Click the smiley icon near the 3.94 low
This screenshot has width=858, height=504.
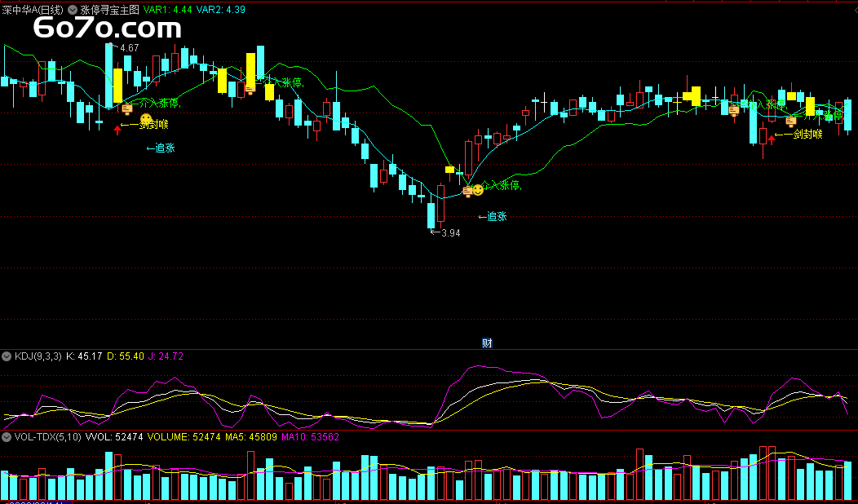(478, 190)
